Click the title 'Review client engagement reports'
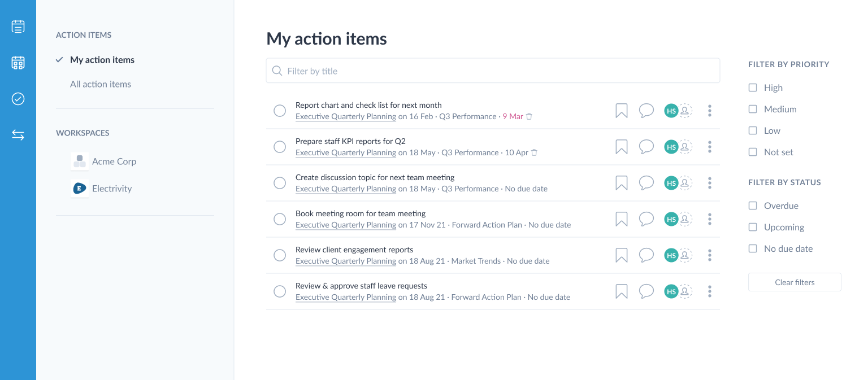Image resolution: width=868 pixels, height=380 pixels. point(354,250)
